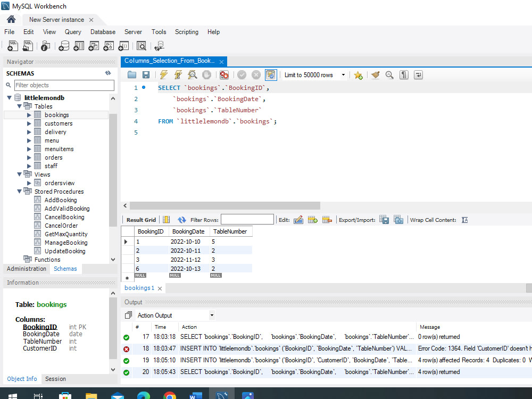
Task: Toggle stop script on error
Action: coord(223,74)
